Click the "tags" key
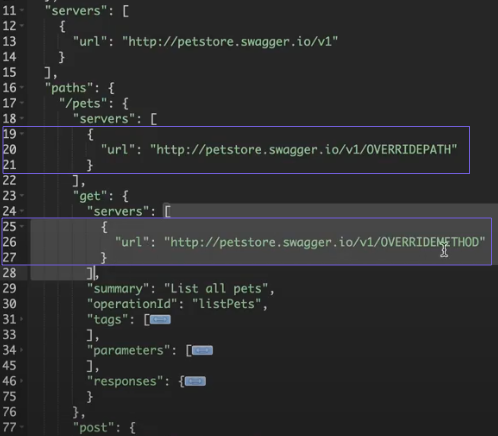Screen dimensions: 498x436 (x=107, y=320)
